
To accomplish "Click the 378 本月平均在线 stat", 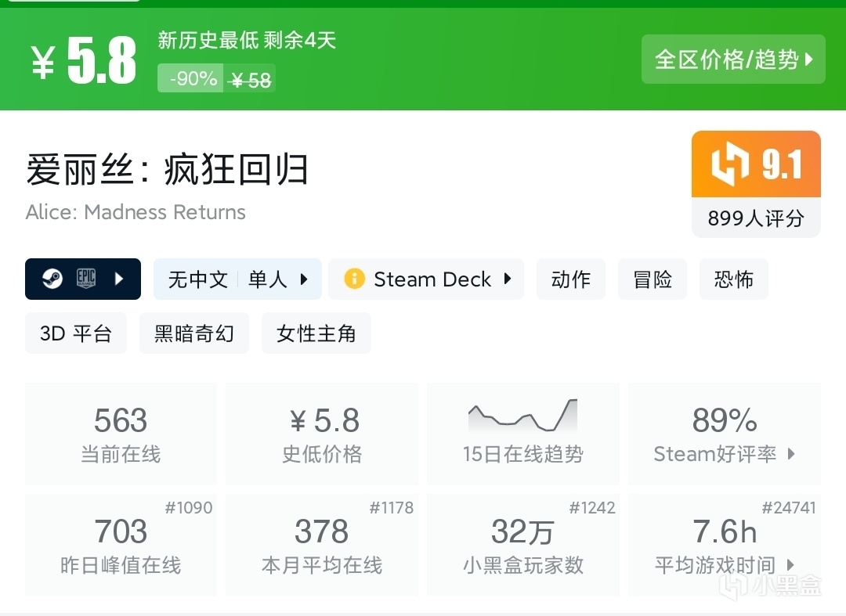I will [322, 544].
